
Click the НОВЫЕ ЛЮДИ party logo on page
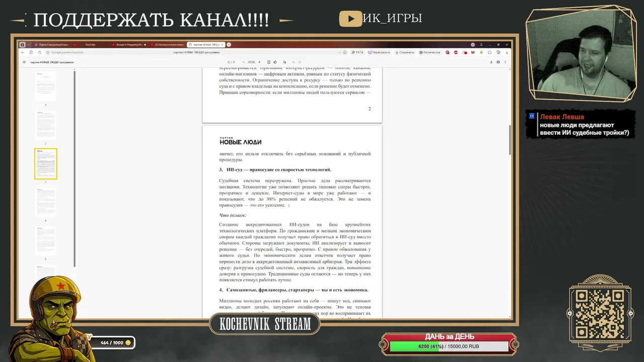tap(240, 141)
